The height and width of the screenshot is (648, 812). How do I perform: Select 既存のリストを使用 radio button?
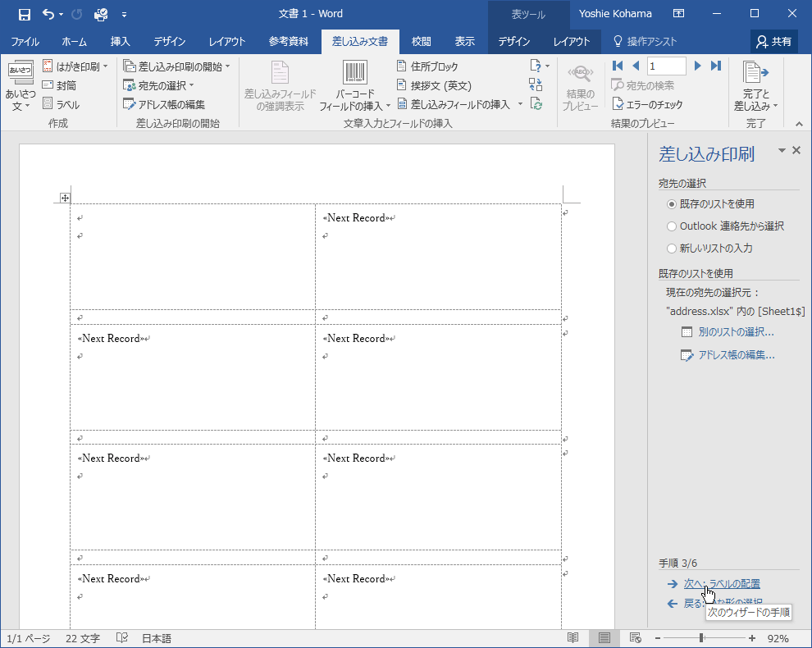[x=672, y=204]
